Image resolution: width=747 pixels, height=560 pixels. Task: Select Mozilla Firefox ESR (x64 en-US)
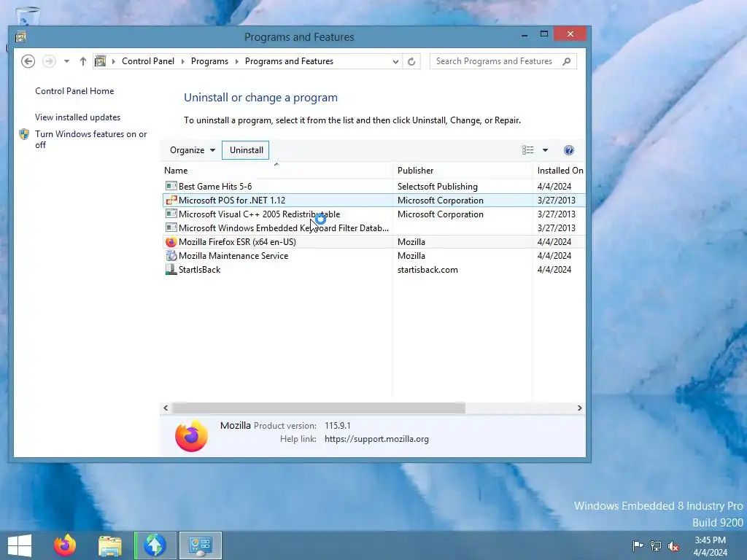[374, 241]
